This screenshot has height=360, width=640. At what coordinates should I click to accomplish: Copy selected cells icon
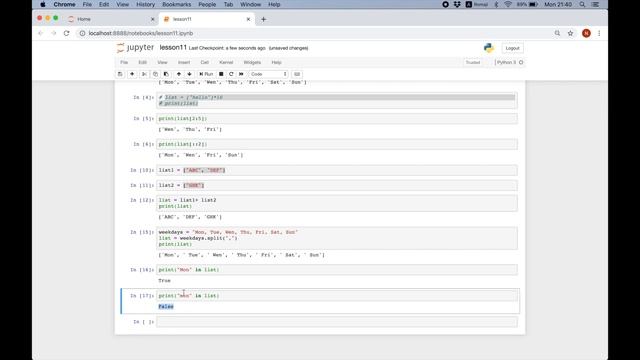[155, 74]
